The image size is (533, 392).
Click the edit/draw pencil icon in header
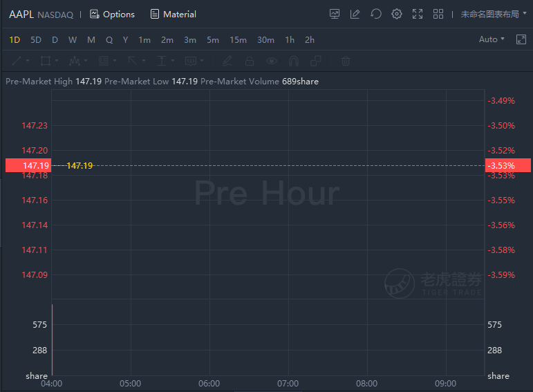coord(355,14)
